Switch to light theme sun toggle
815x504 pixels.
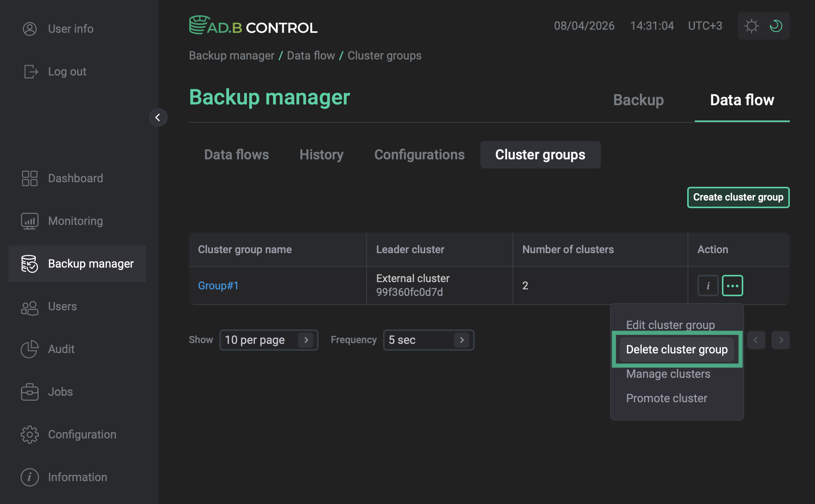[x=751, y=26]
